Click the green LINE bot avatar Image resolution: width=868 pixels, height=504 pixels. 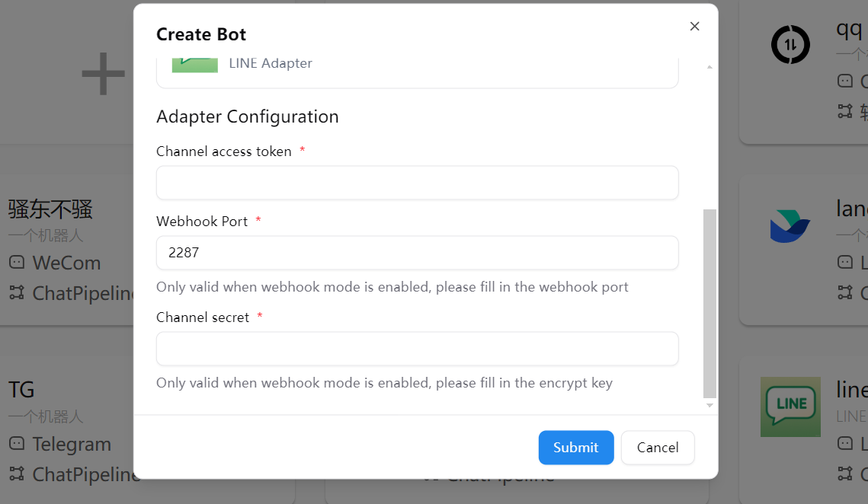(x=790, y=407)
